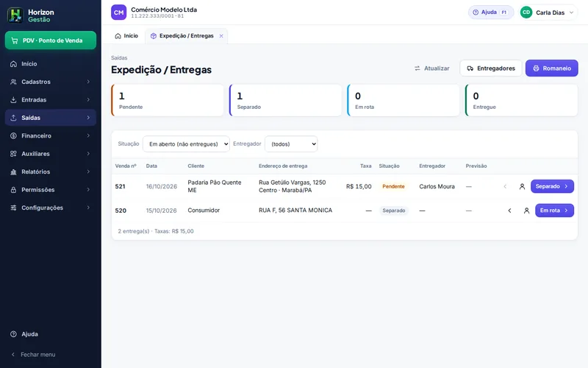This screenshot has height=368, width=588.
Task: Expand the Cadastros submenu chevron
Action: click(x=88, y=82)
